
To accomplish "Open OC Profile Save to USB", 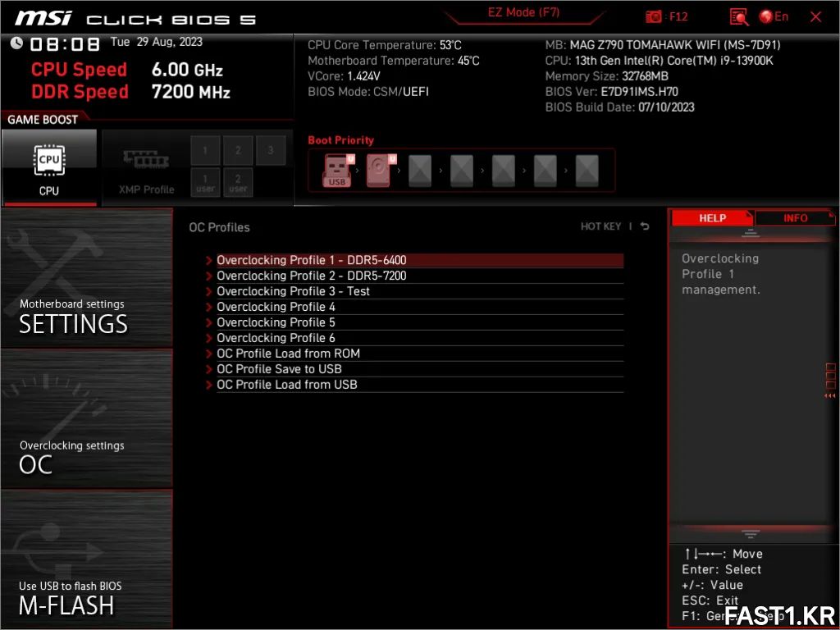I will pos(419,369).
